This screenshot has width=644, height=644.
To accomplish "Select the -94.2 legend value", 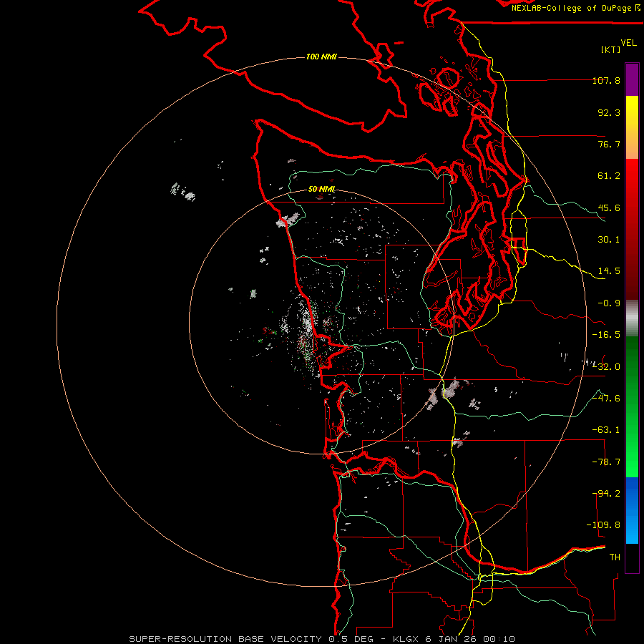I will pos(606,494).
